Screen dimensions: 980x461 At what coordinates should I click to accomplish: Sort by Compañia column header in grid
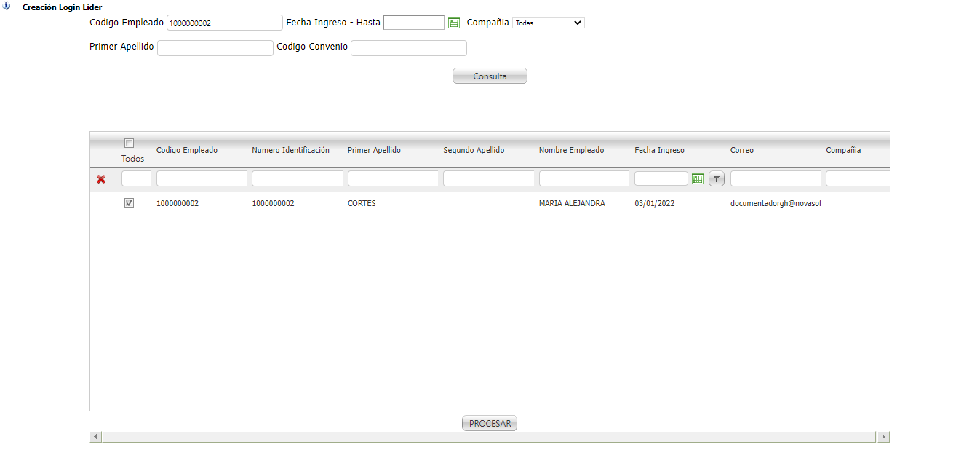pyautogui.click(x=843, y=150)
